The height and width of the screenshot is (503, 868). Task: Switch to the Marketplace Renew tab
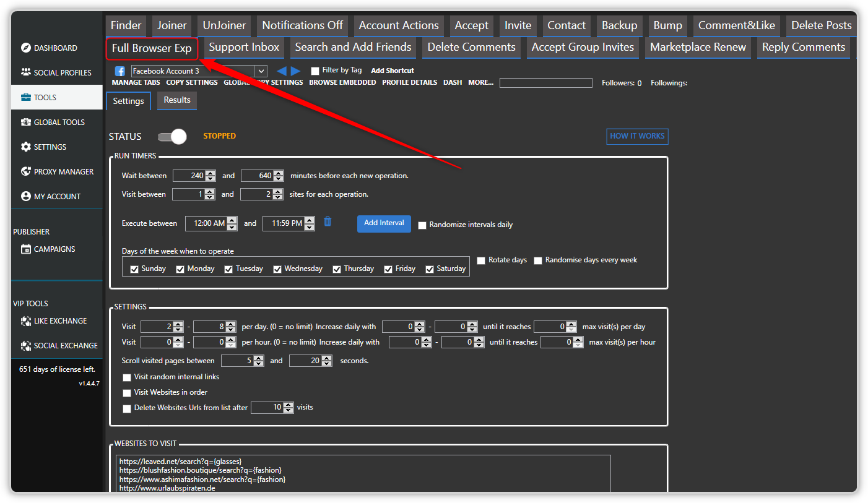click(x=698, y=48)
